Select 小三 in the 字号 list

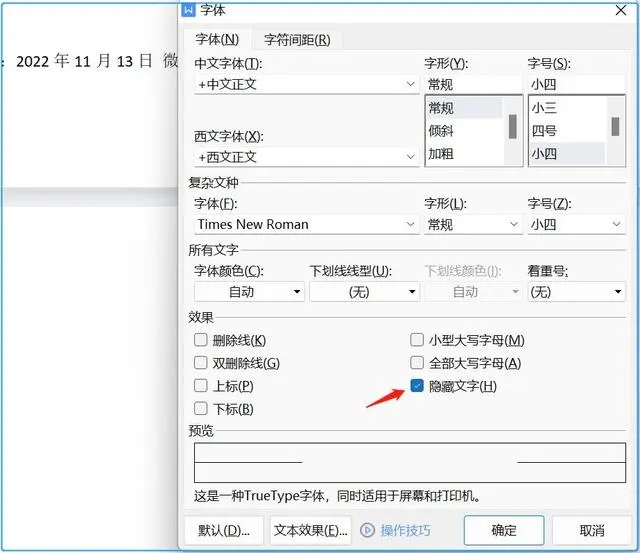[567, 108]
